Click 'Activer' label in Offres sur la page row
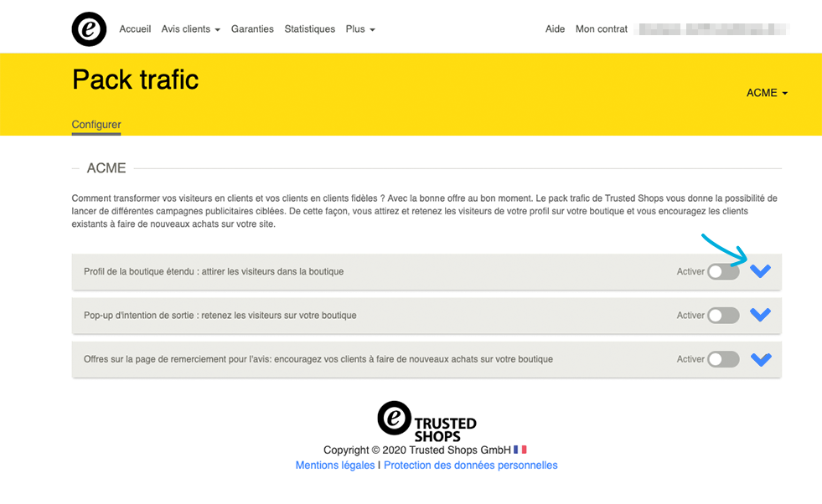 click(x=690, y=359)
